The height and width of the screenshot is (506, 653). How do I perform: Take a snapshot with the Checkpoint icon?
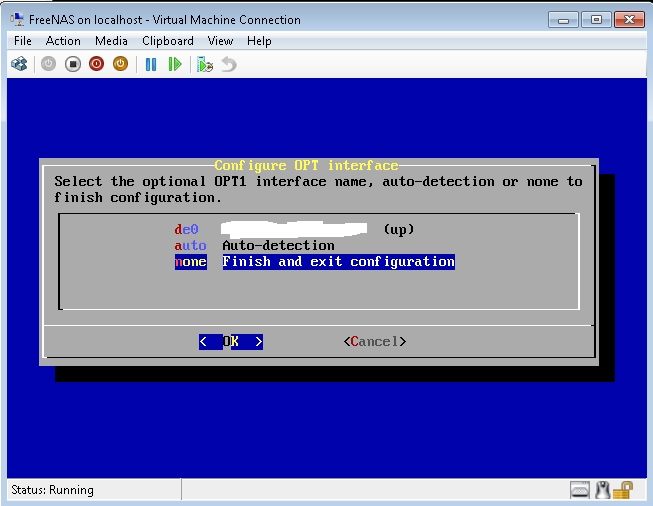[x=204, y=64]
